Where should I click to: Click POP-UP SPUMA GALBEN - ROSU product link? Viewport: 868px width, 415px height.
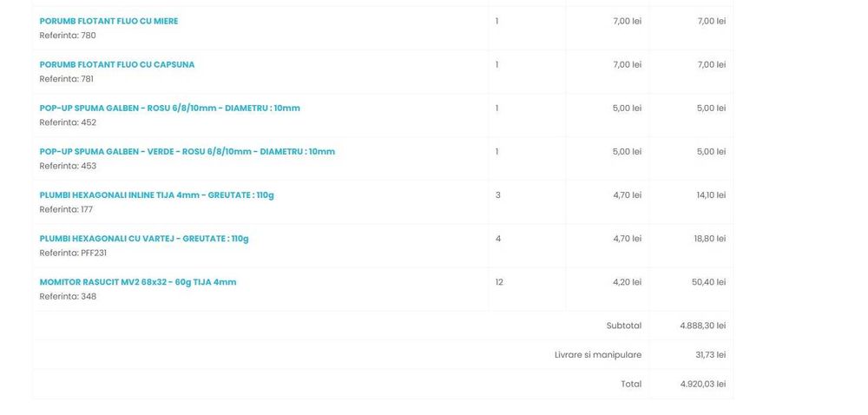tap(169, 108)
